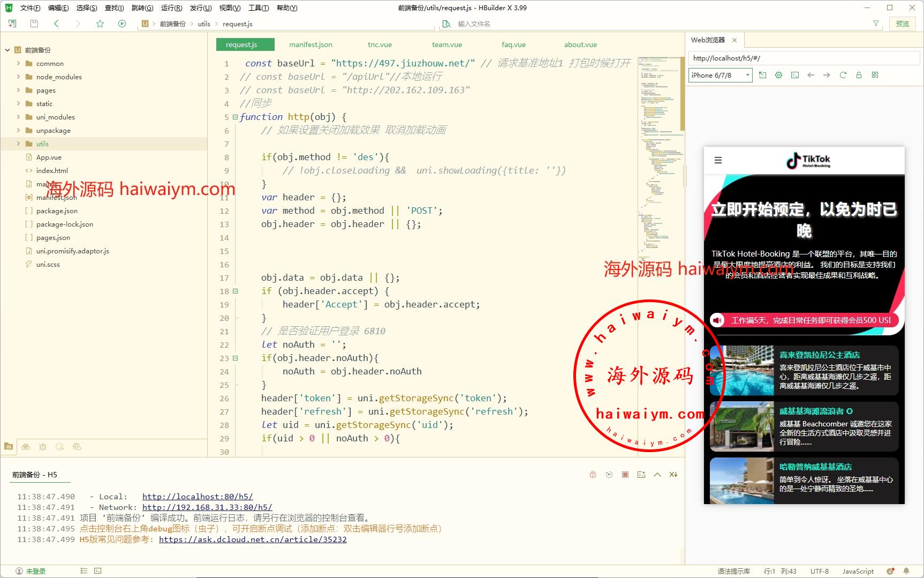This screenshot has height=578, width=924.
Task: Open the 运行(R) menu
Action: (171, 8)
